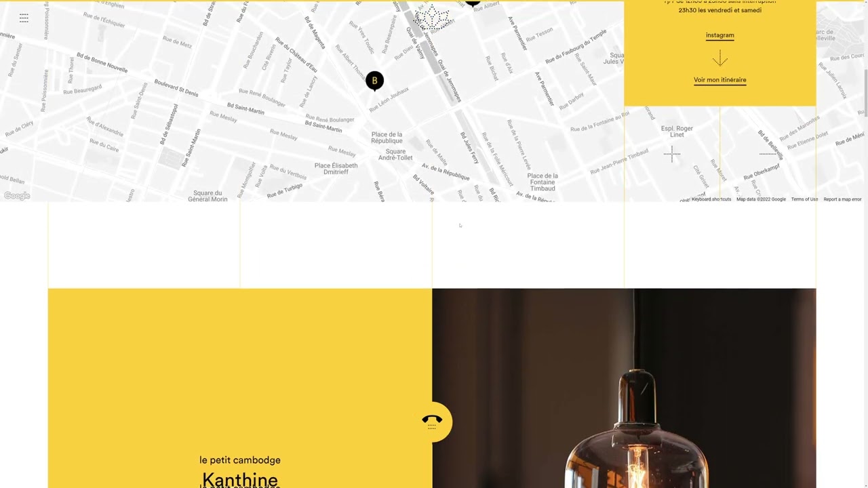Click Report a map error

click(842, 199)
